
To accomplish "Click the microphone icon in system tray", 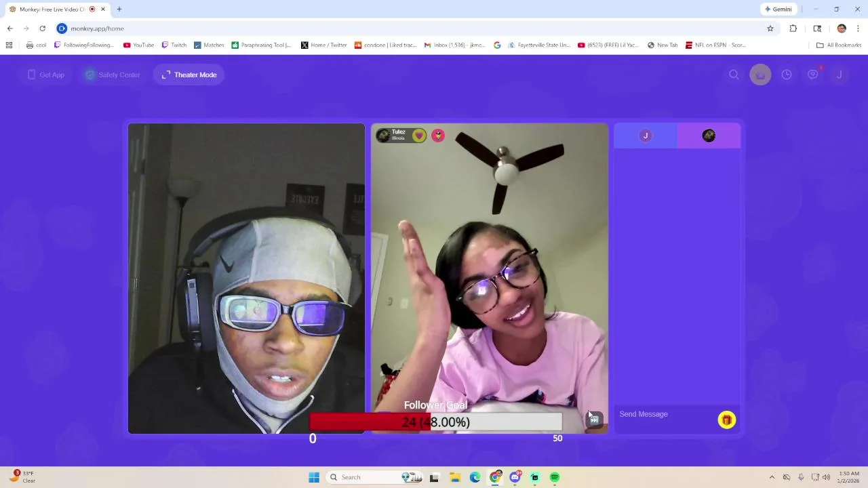I will 801,477.
